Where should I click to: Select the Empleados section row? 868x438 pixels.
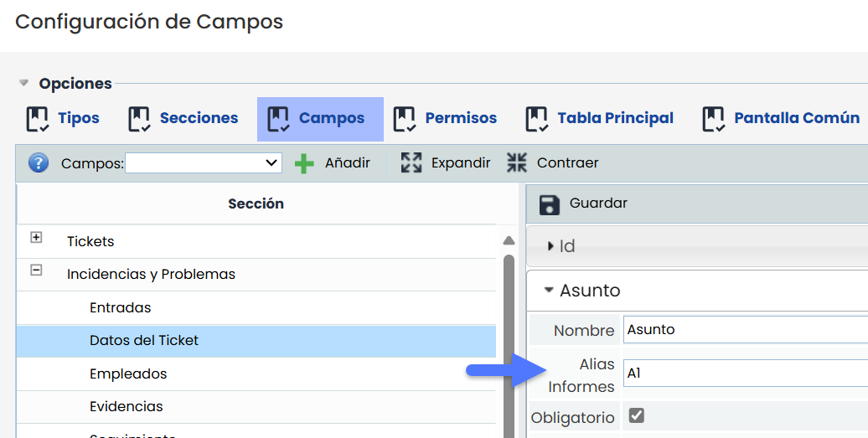pos(128,374)
